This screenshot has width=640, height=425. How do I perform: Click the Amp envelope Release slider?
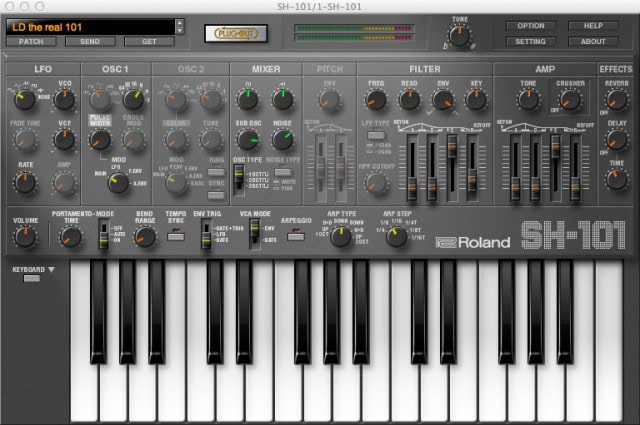click(575, 167)
